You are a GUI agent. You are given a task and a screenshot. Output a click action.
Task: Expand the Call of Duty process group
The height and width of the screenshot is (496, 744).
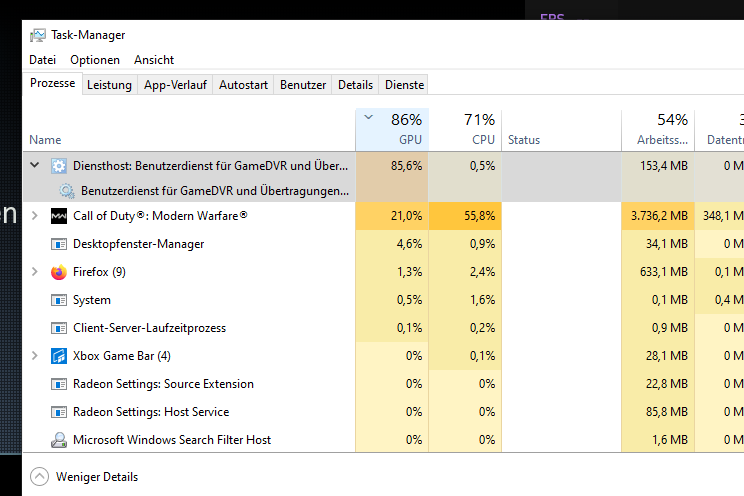[x=34, y=215]
